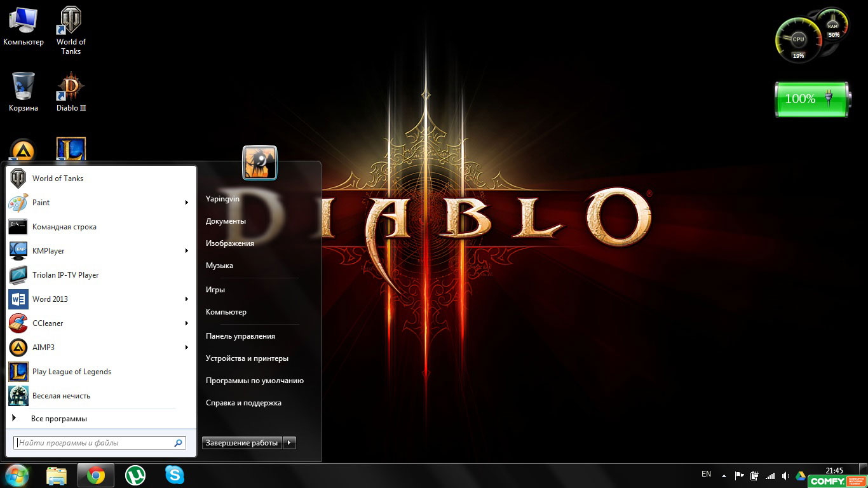Open Документы library
Viewport: 868px width, 488px height.
point(226,221)
